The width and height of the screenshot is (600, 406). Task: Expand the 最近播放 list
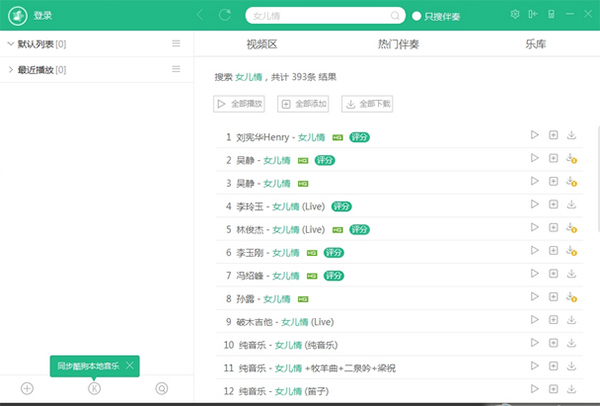click(10, 69)
